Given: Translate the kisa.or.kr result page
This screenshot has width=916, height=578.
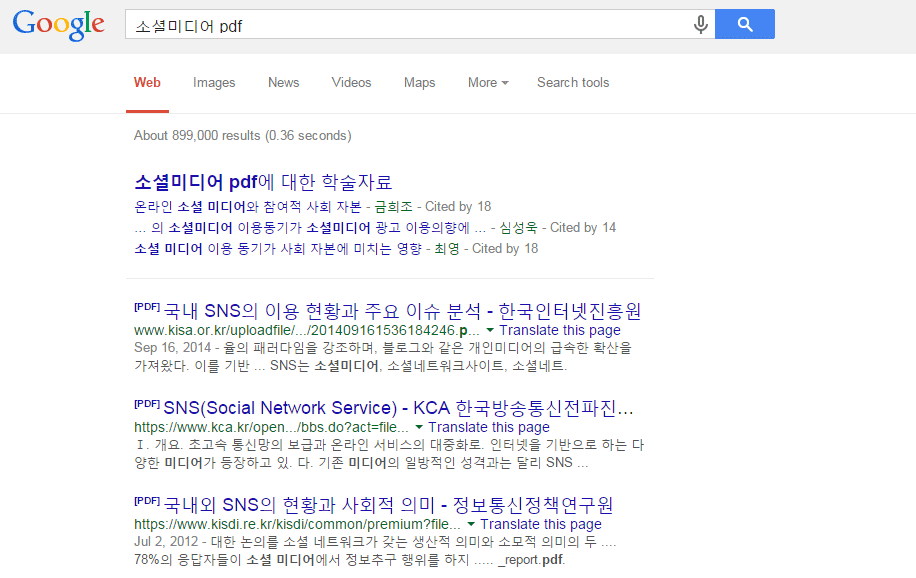Looking at the screenshot, I should pyautogui.click(x=560, y=330).
